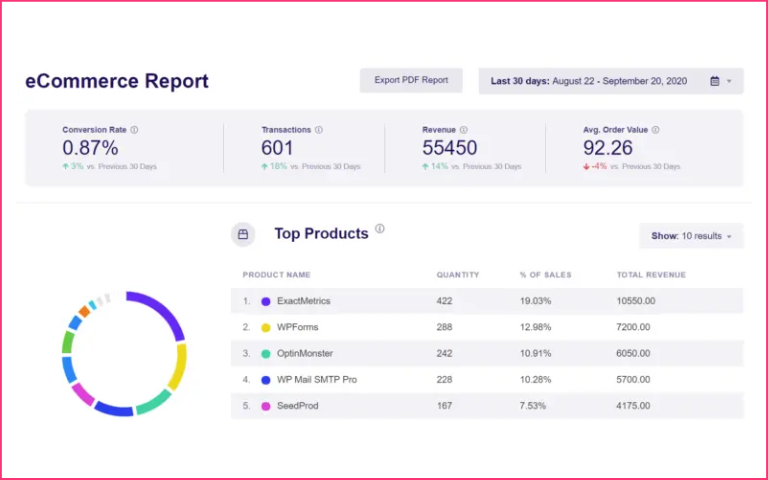The height and width of the screenshot is (480, 768).
Task: Click the eCommerce Report heading
Action: (117, 81)
